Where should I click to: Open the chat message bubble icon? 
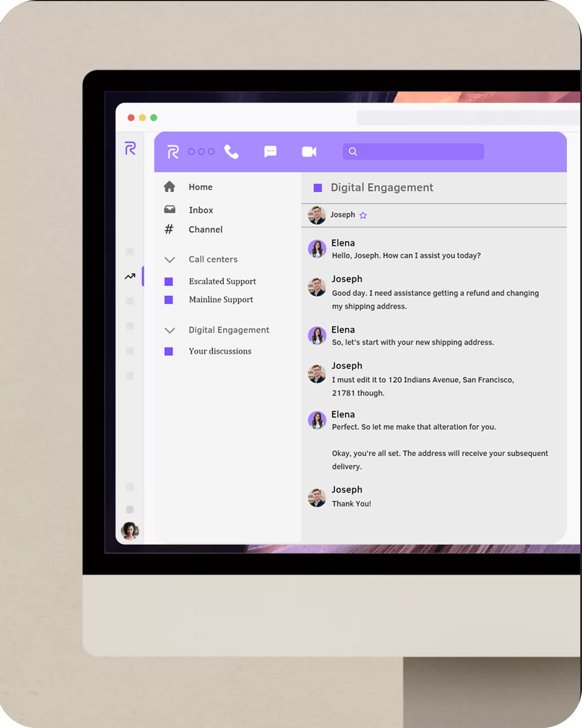click(x=270, y=152)
